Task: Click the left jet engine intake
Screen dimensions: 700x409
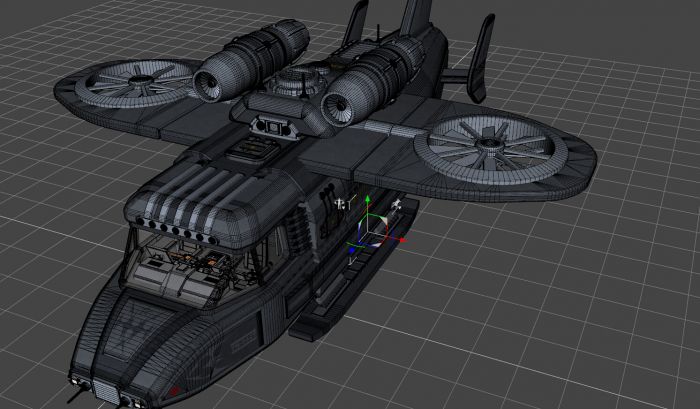Action: (x=213, y=83)
